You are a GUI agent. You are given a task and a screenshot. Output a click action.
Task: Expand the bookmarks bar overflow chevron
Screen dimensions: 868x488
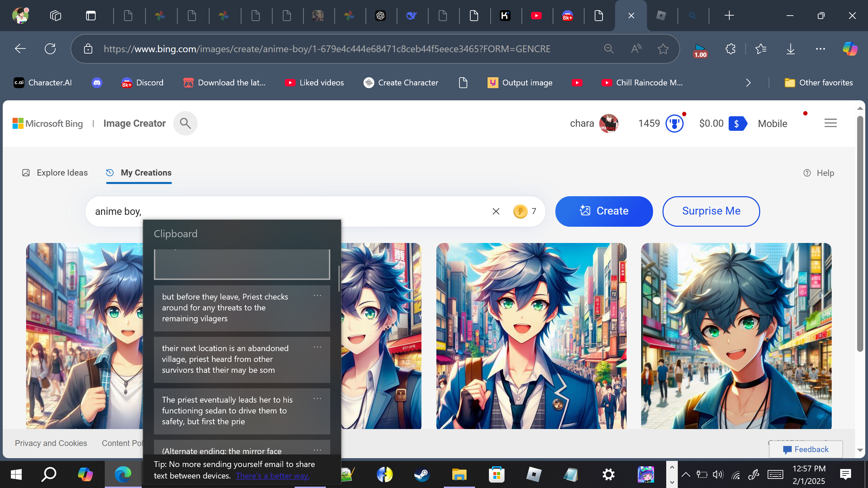(748, 83)
